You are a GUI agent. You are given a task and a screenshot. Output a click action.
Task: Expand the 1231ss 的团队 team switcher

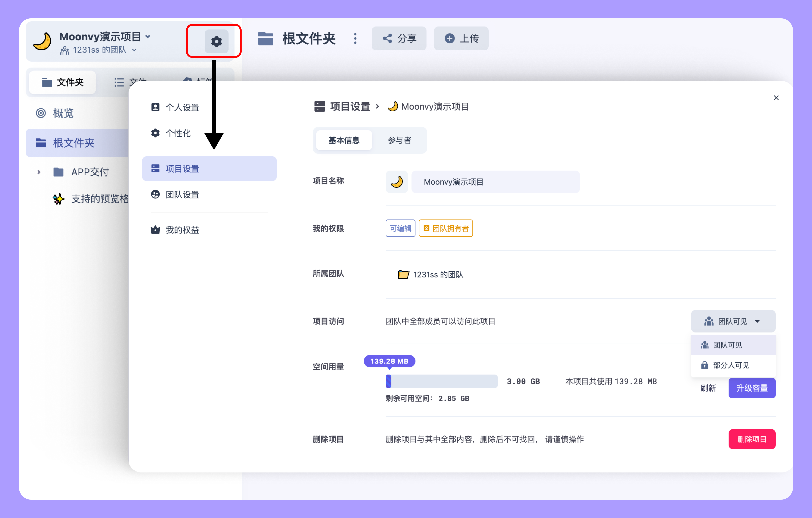pos(134,50)
